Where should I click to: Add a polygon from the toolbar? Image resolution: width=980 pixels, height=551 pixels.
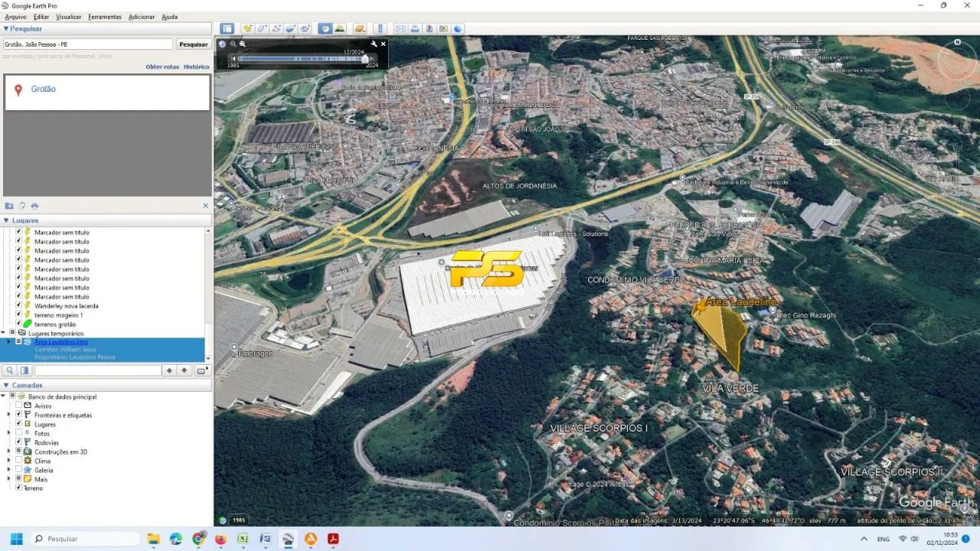pyautogui.click(x=262, y=29)
